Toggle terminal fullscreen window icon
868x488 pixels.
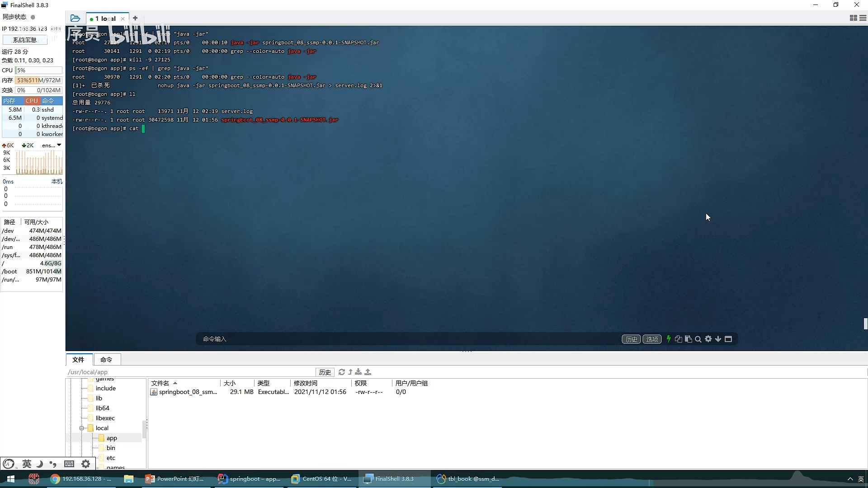(728, 339)
